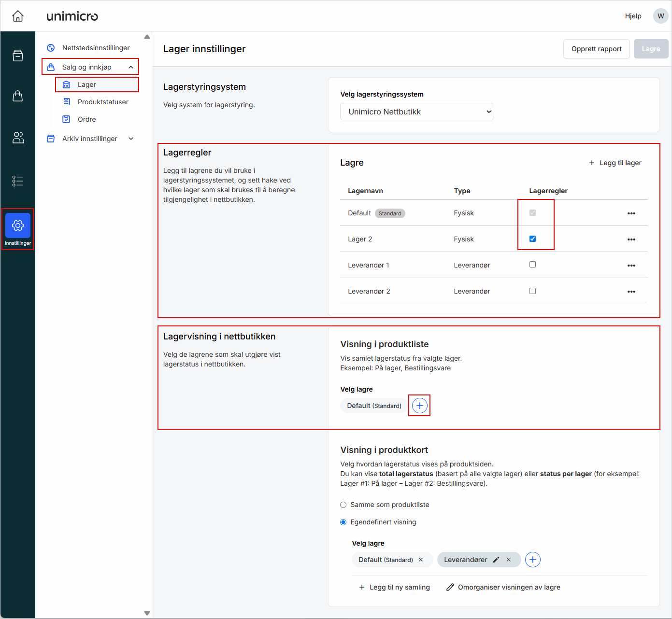The image size is (672, 619).
Task: Click the three-dot menu for Lager 2
Action: (x=631, y=239)
